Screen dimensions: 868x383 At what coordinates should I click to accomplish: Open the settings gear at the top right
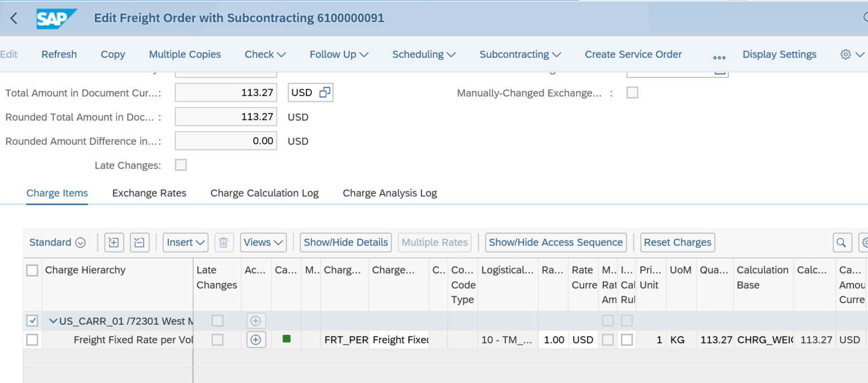(x=845, y=54)
